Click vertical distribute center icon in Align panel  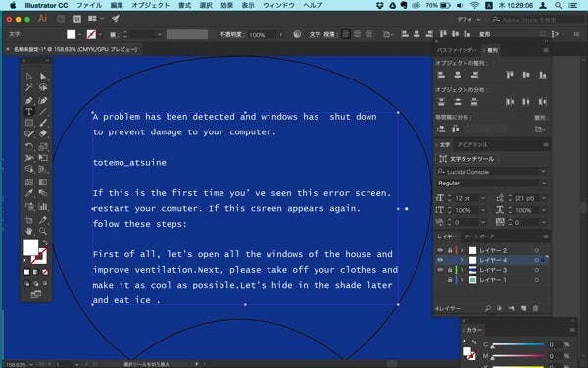coord(458,102)
